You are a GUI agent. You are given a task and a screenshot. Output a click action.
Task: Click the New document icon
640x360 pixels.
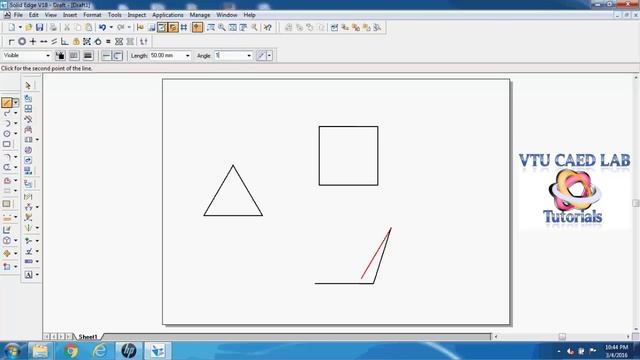tap(11, 27)
